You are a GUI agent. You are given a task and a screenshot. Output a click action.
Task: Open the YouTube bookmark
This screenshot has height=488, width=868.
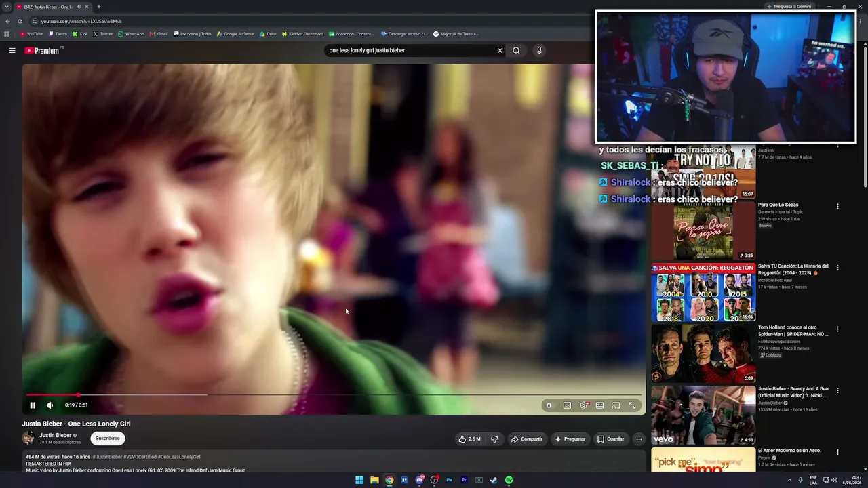[x=31, y=33]
